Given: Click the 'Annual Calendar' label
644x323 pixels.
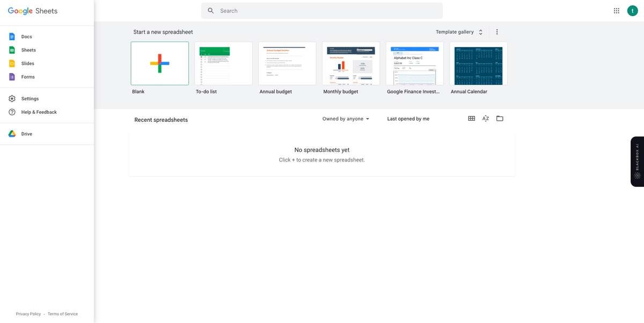Looking at the screenshot, I should [469, 92].
